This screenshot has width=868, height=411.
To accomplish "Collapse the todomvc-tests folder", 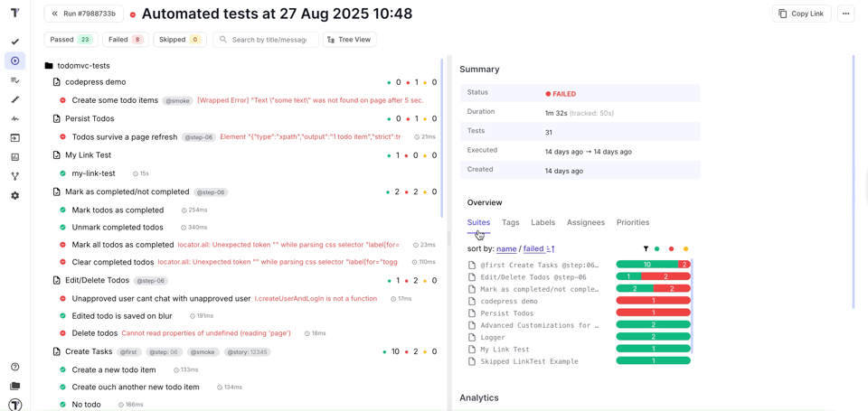I will [x=49, y=66].
